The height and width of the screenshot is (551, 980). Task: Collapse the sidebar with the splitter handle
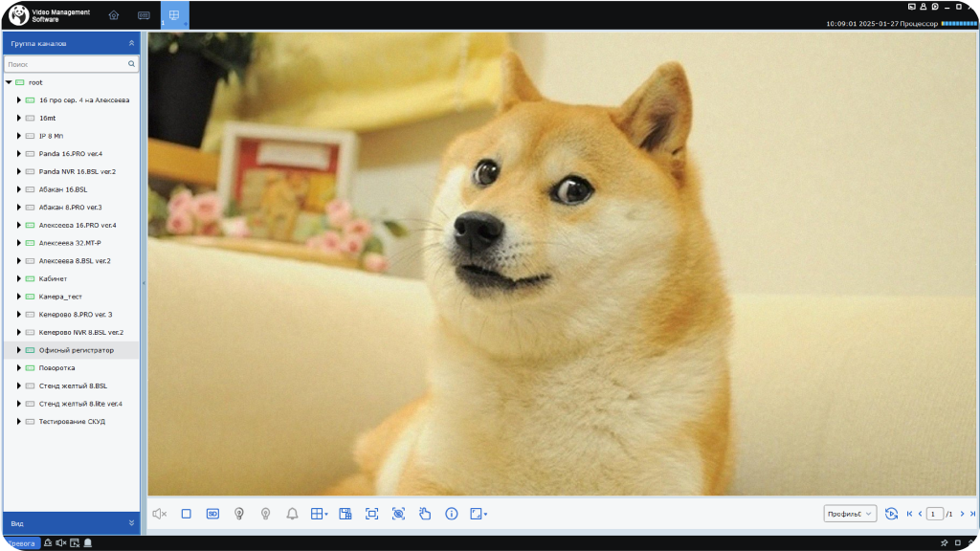pyautogui.click(x=144, y=283)
